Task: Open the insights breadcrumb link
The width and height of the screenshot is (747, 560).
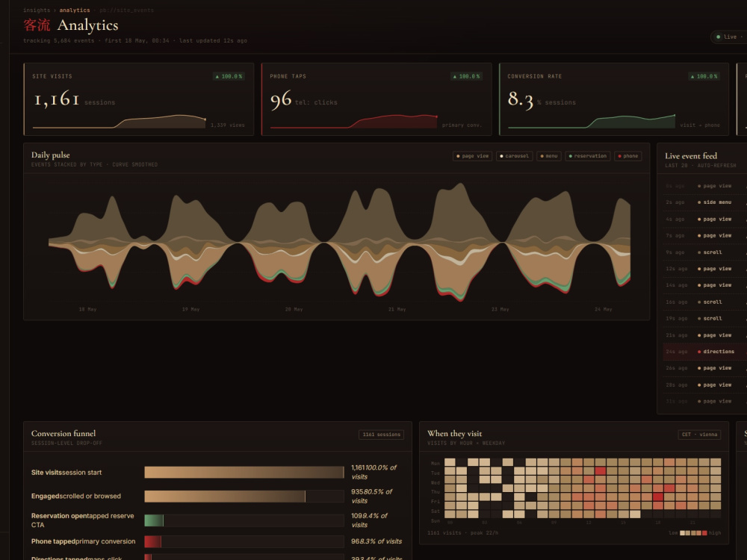Action: pyautogui.click(x=36, y=10)
